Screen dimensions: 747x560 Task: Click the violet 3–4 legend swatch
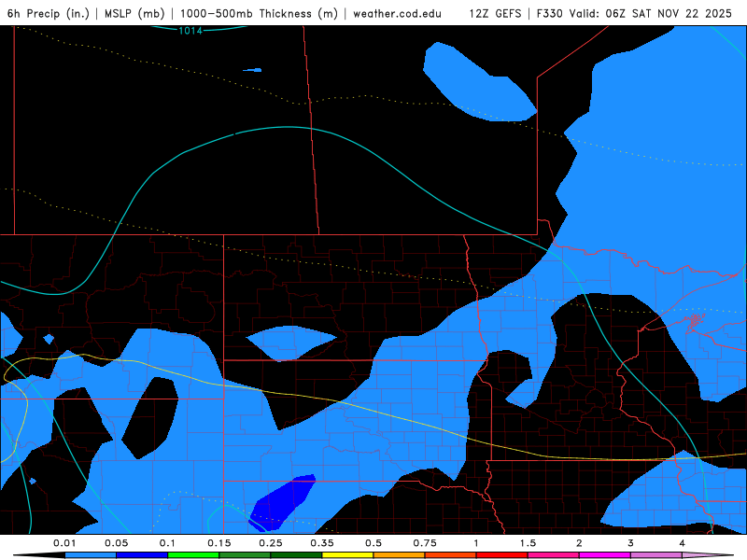pyautogui.click(x=656, y=555)
